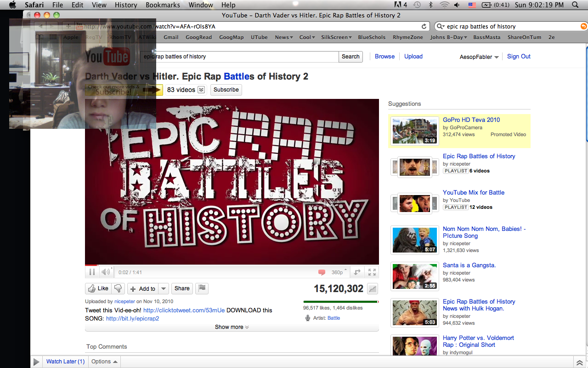Screen dimensions: 588x368
Task: Switch the video to fullscreen
Action: (x=372, y=272)
